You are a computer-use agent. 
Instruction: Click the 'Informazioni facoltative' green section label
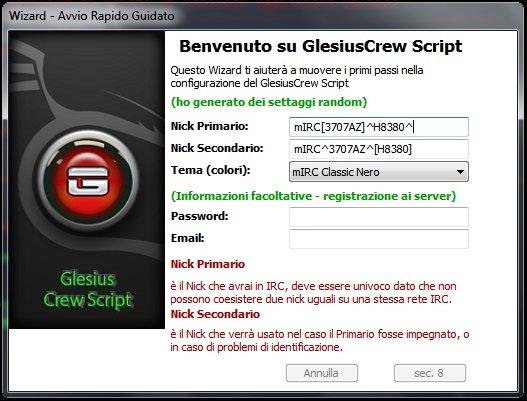pos(313,196)
